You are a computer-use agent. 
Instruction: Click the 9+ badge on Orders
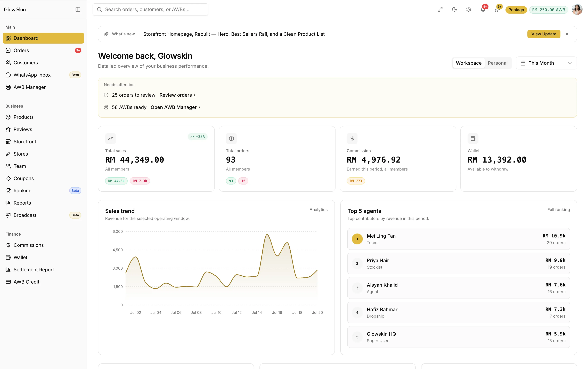pos(78,50)
